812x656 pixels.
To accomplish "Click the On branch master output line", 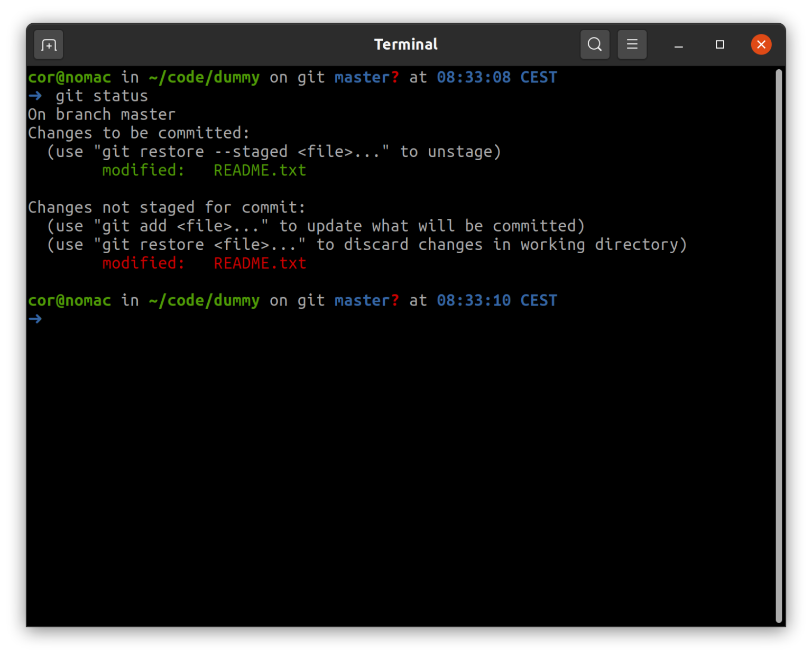I will click(x=101, y=114).
